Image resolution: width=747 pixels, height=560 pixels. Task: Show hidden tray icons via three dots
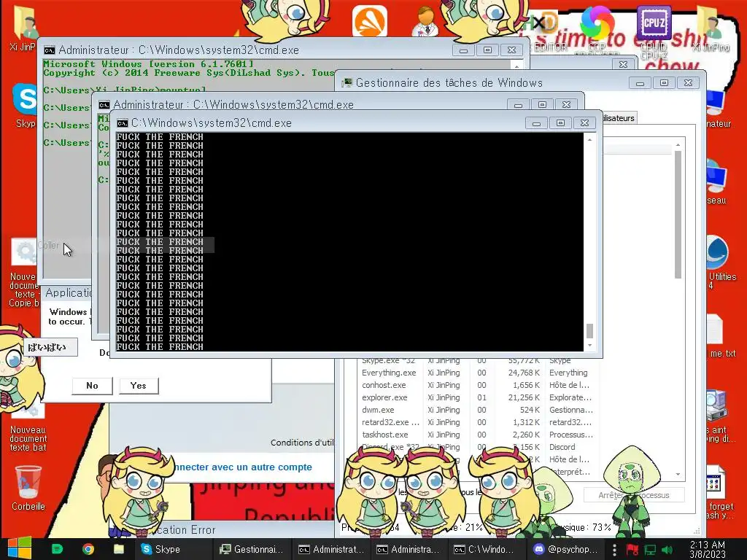[614, 550]
